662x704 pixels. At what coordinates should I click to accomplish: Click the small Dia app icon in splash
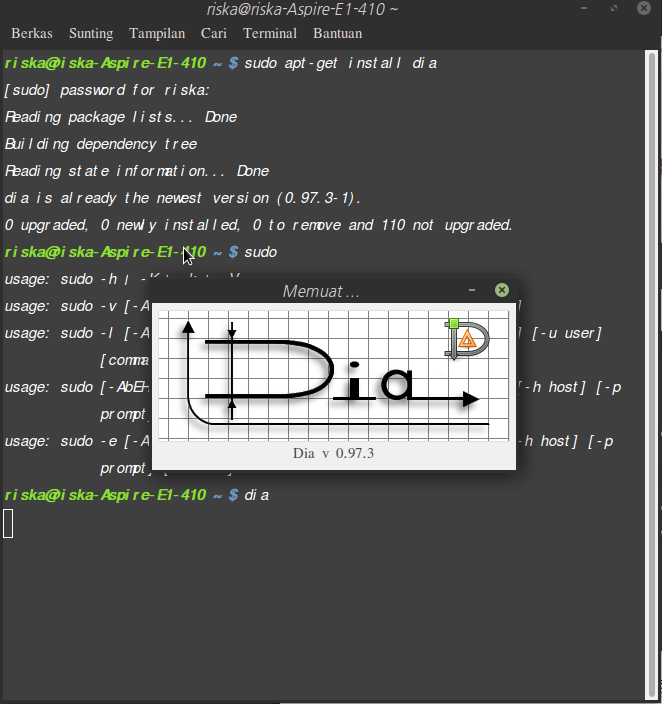467,339
